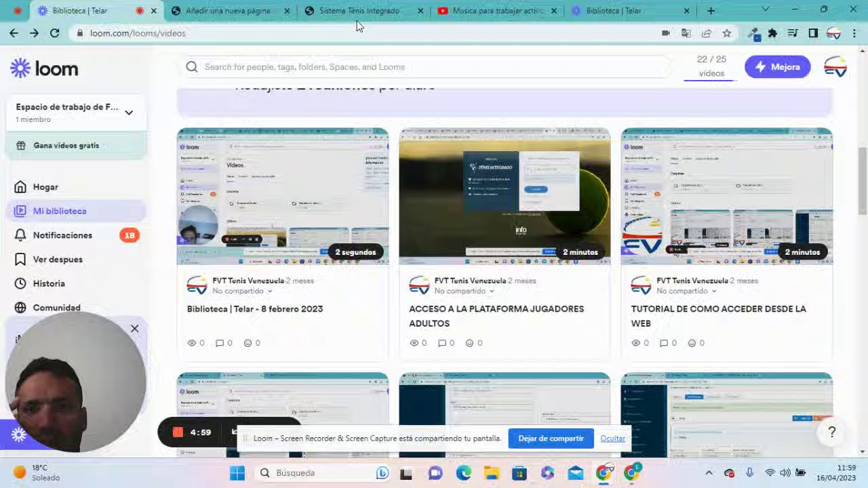Reload the page
868x488 pixels.
(54, 33)
